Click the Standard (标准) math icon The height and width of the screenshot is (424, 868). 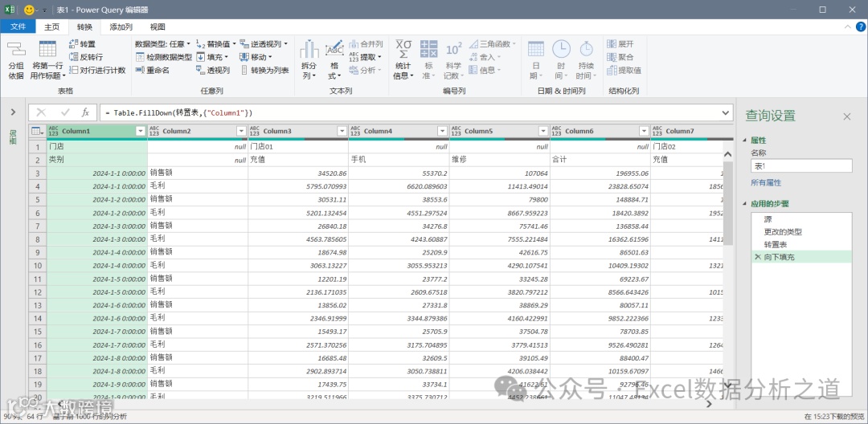[x=428, y=50]
